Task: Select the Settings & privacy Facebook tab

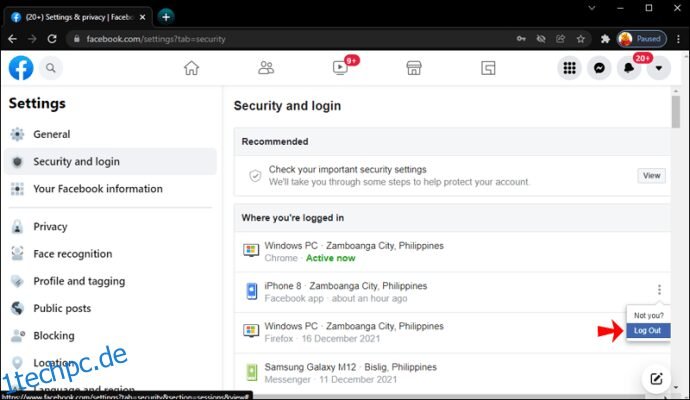Action: (x=78, y=17)
